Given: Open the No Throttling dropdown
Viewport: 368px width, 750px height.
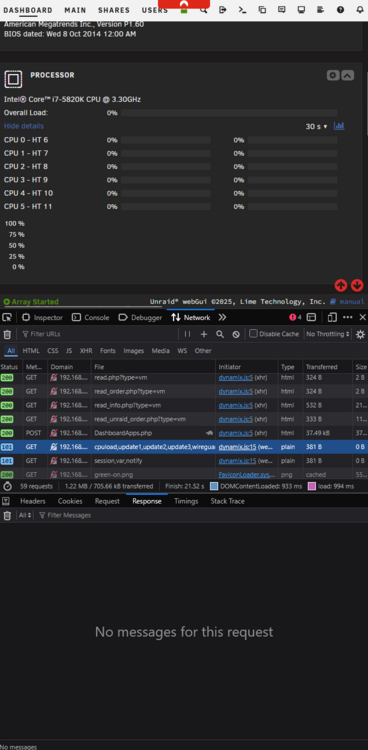Looking at the screenshot, I should pos(328,334).
